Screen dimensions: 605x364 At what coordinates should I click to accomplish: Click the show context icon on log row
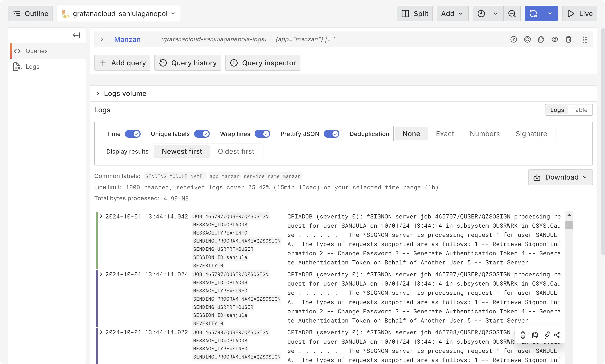coord(523,335)
